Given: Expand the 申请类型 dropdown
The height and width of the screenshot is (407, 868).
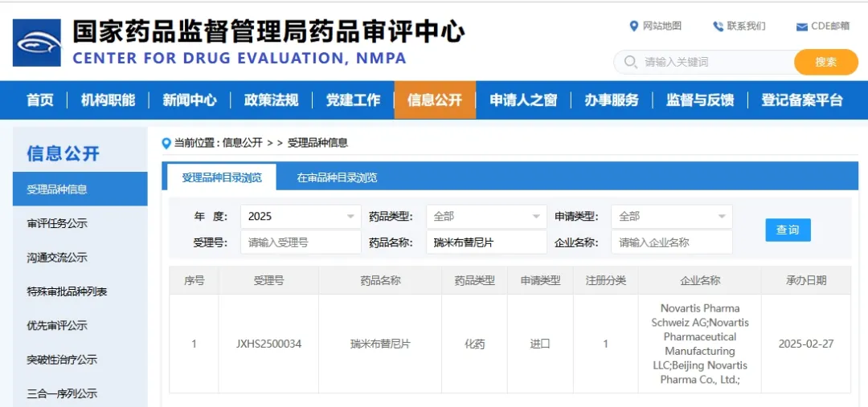Looking at the screenshot, I should click(x=671, y=217).
